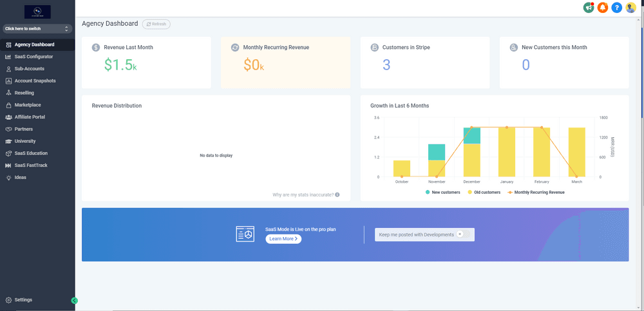Click the $0k recurring revenue value
Screen dimensions: 644x311
pos(254,65)
